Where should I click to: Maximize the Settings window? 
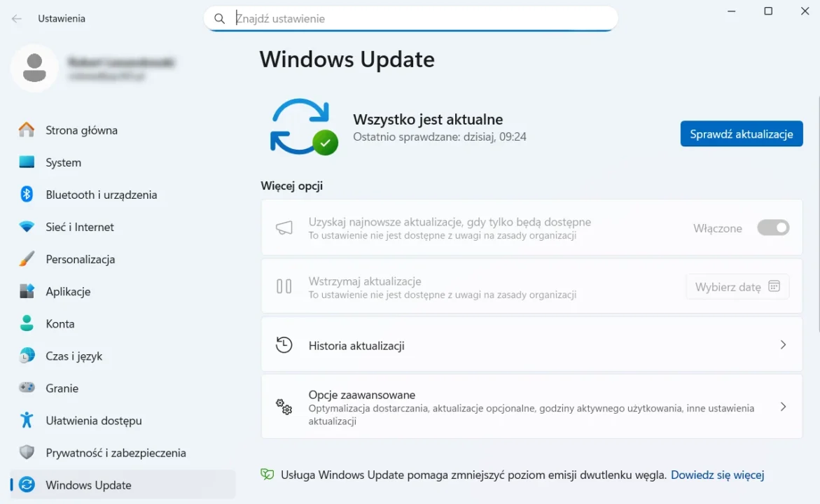coord(768,11)
